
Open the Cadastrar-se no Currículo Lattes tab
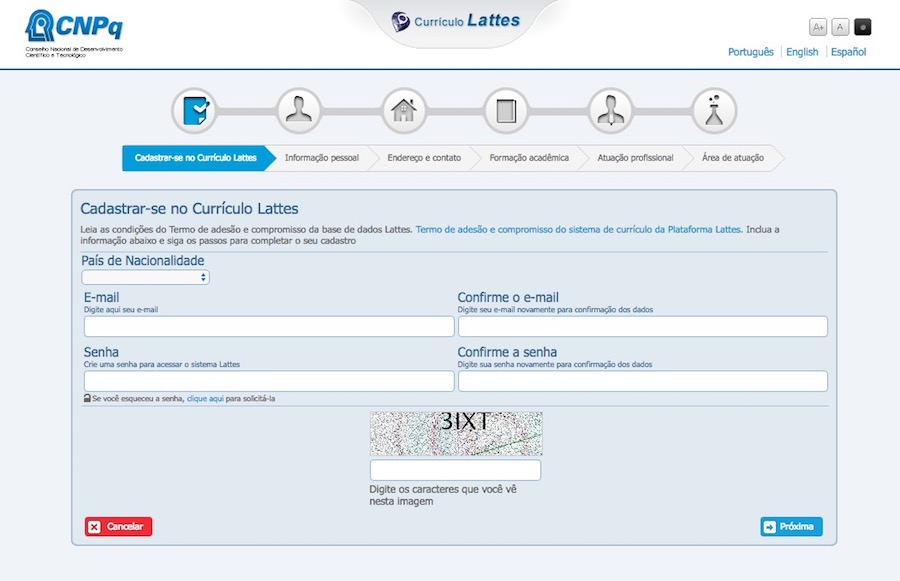tap(196, 158)
